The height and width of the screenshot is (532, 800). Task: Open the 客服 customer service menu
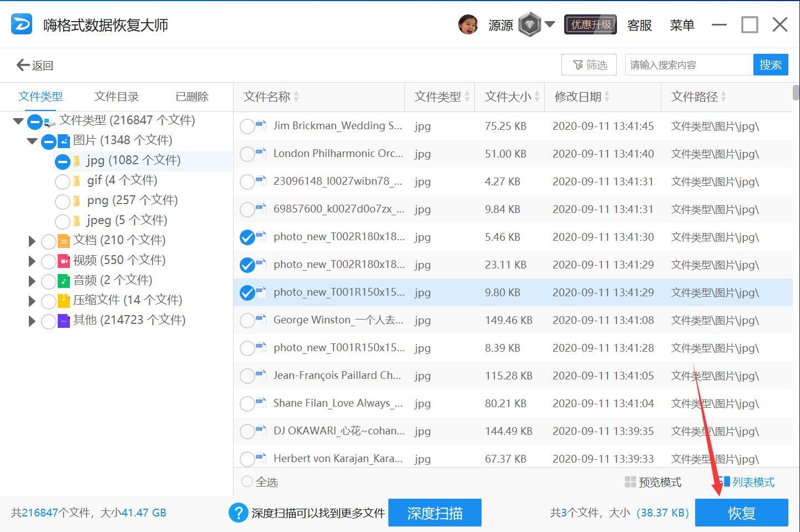point(639,25)
